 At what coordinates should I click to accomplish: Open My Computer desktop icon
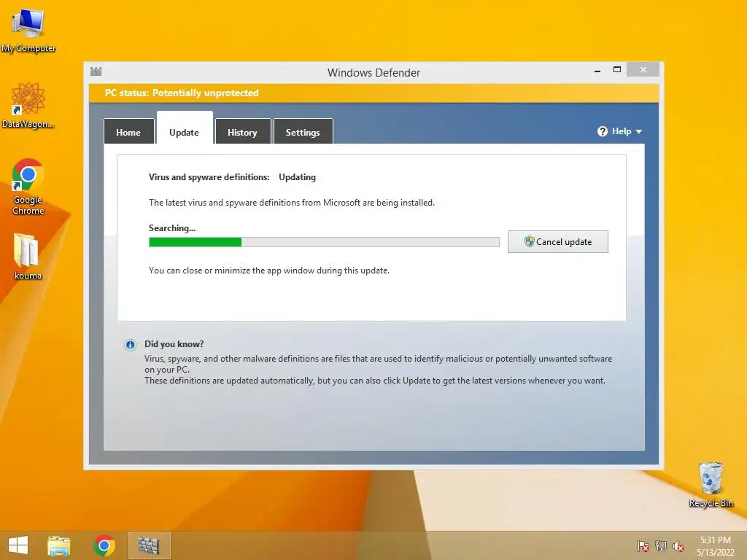pyautogui.click(x=28, y=30)
